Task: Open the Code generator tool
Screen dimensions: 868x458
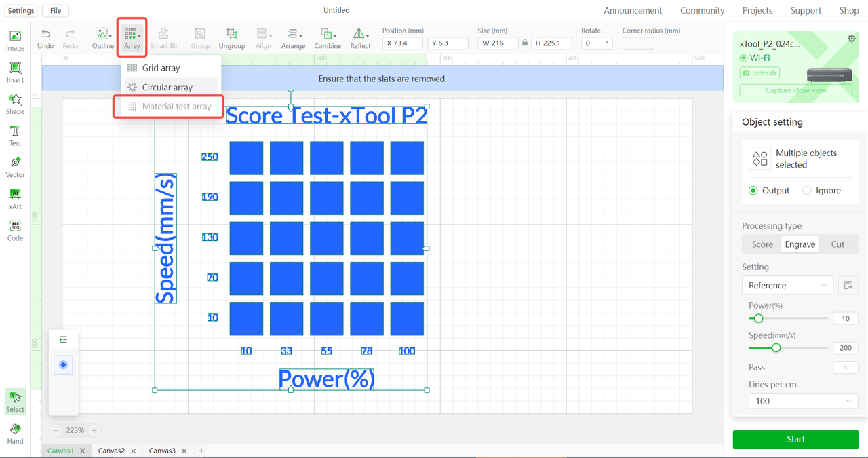Action: 15,231
